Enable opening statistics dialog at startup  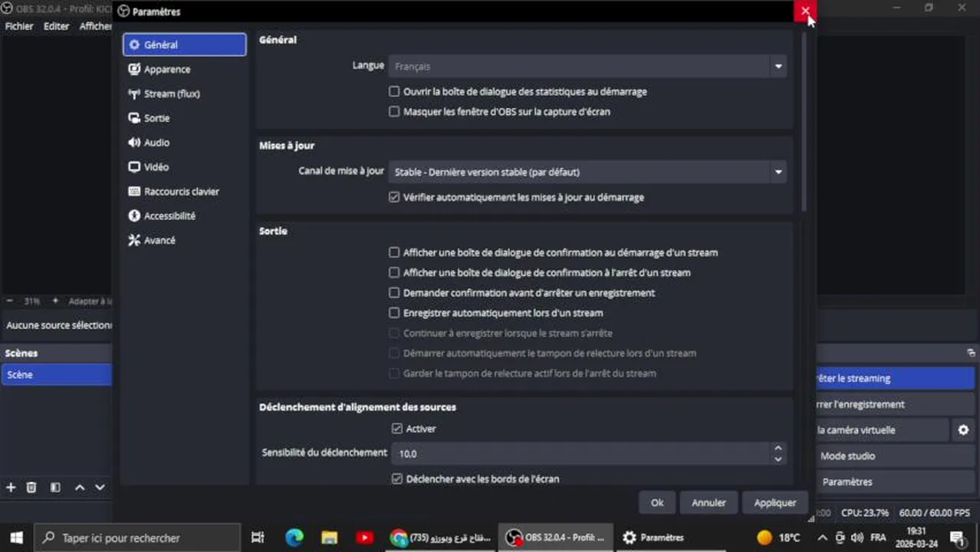click(394, 91)
